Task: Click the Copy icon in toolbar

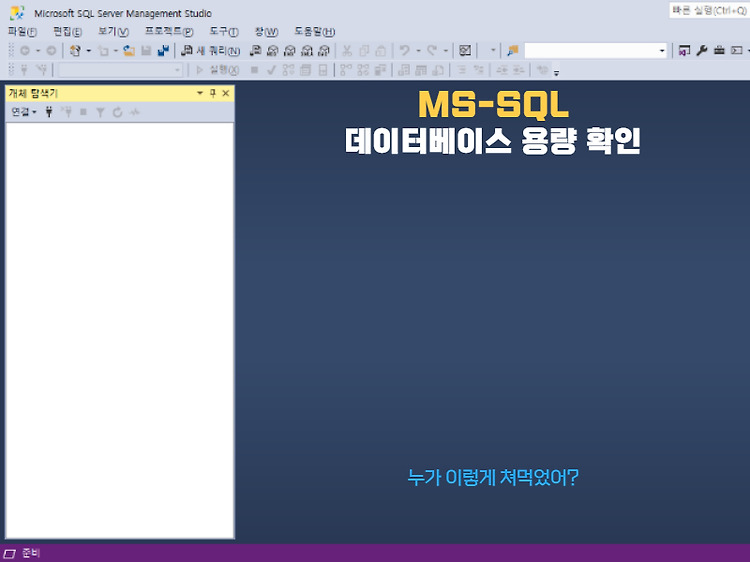Action: (364, 50)
